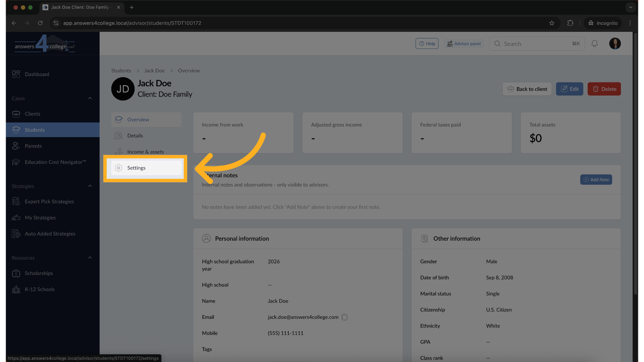This screenshot has height=362, width=644.
Task: Open Income & assets for Jack Doe
Action: [145, 152]
